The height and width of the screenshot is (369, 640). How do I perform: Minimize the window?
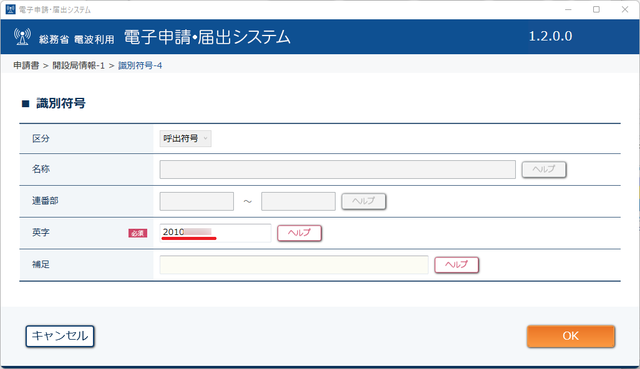568,9
